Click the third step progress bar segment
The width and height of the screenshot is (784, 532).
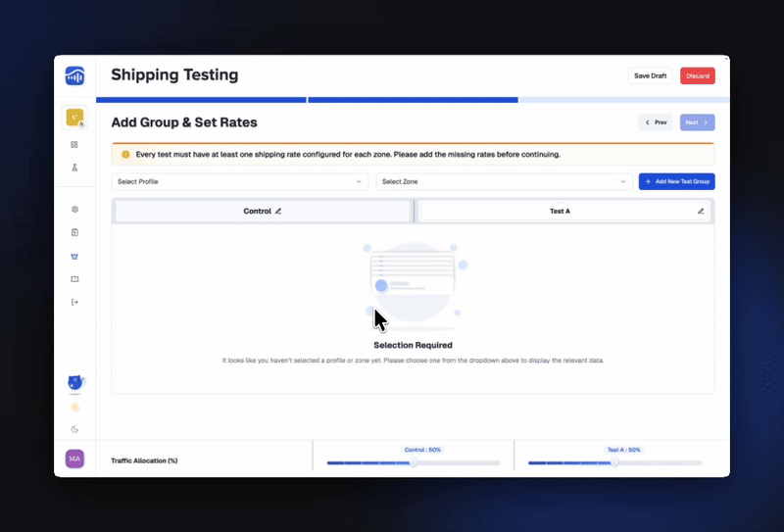pyautogui.click(x=624, y=100)
